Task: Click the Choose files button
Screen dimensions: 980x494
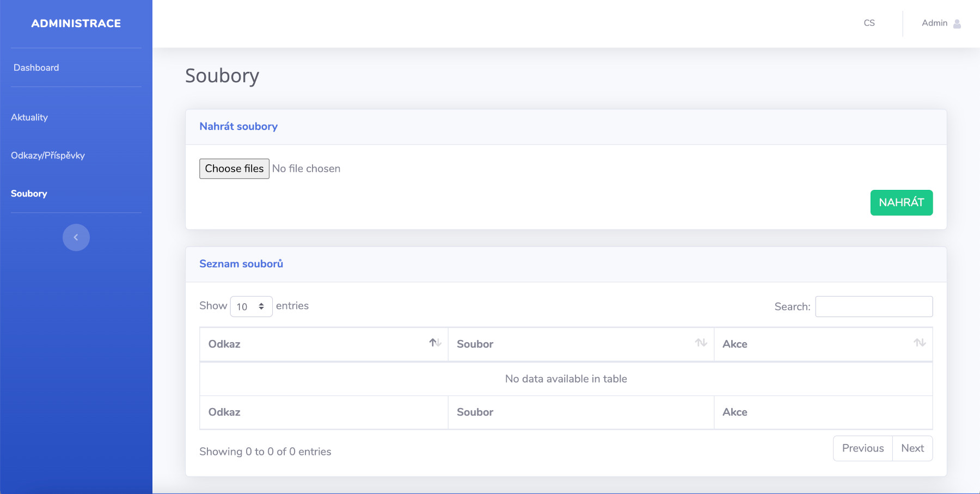Action: [234, 169]
